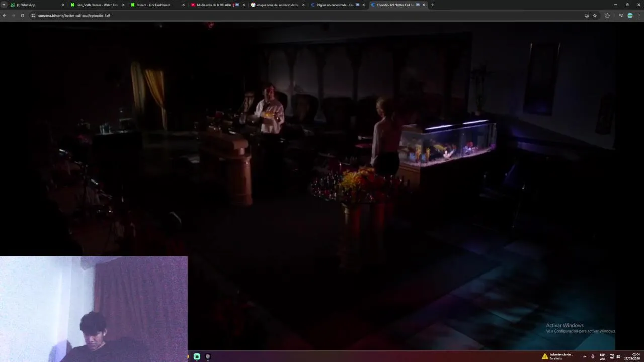The height and width of the screenshot is (362, 644).
Task: Open the round dark app icon on taskbar
Action: [208, 356]
